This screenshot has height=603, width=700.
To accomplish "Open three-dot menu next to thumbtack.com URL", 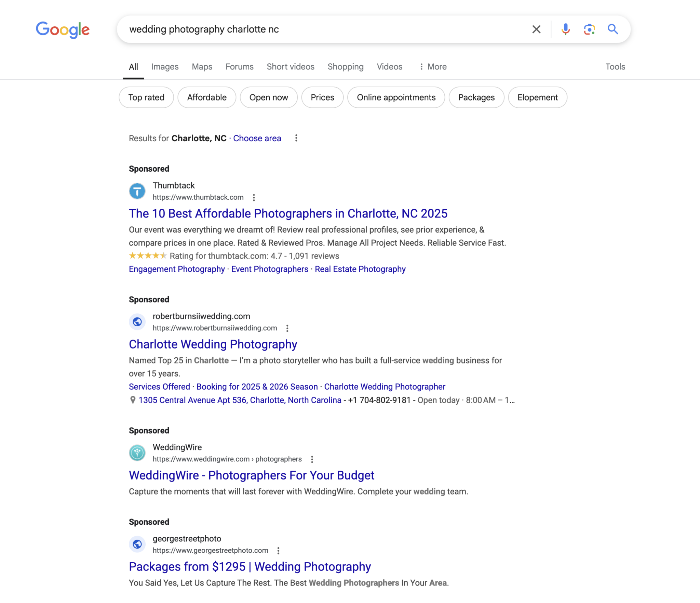I will tap(254, 198).
